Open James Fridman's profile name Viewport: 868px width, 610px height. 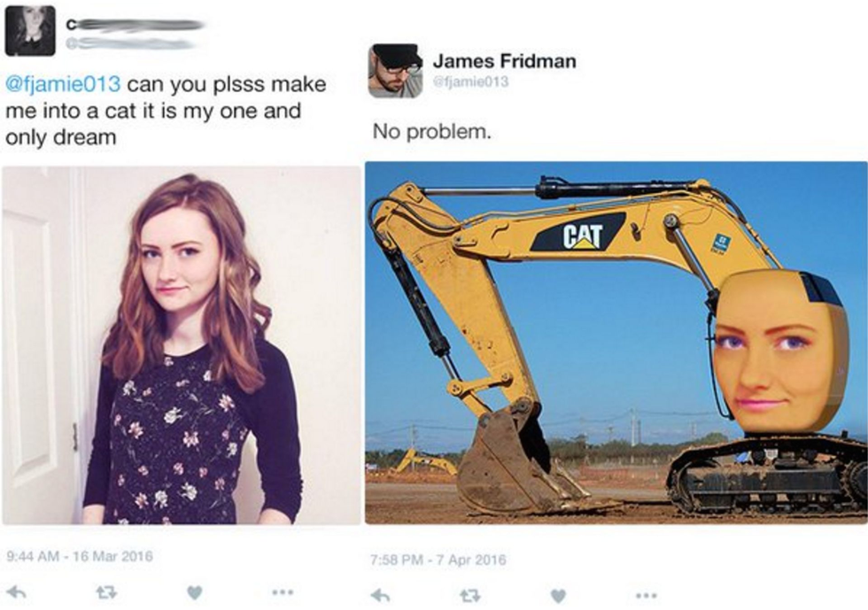504,61
